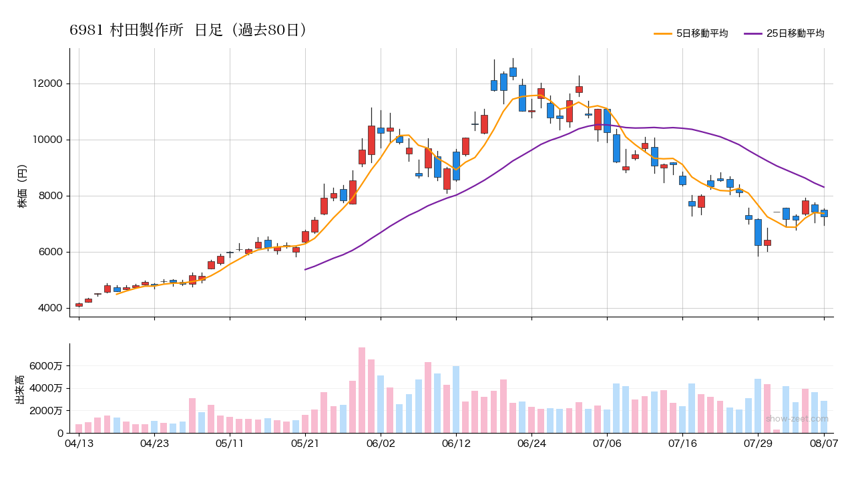Select the 07/06 date label
868x481 pixels.
click(x=607, y=442)
